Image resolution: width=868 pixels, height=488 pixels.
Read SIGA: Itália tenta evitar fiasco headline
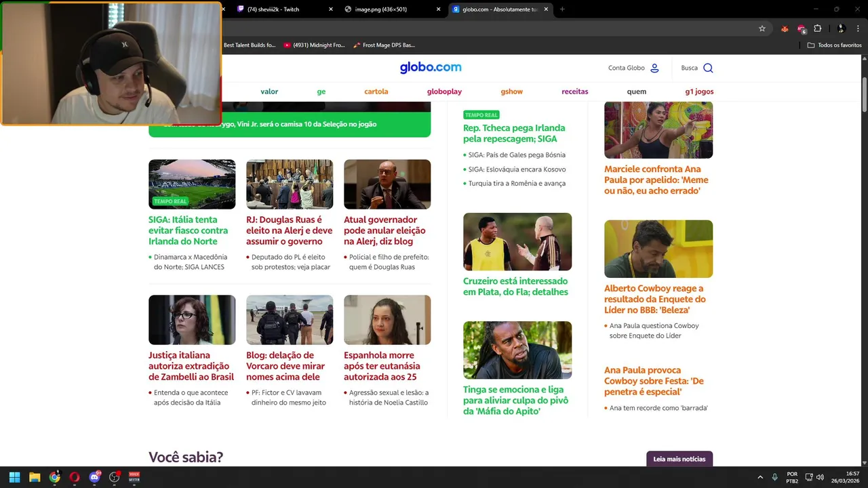188,230
